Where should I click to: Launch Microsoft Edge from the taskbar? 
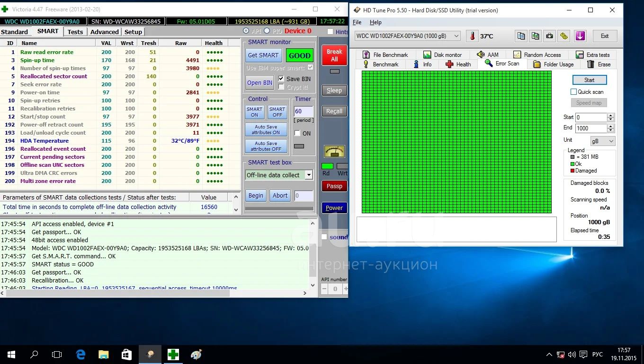(80, 354)
